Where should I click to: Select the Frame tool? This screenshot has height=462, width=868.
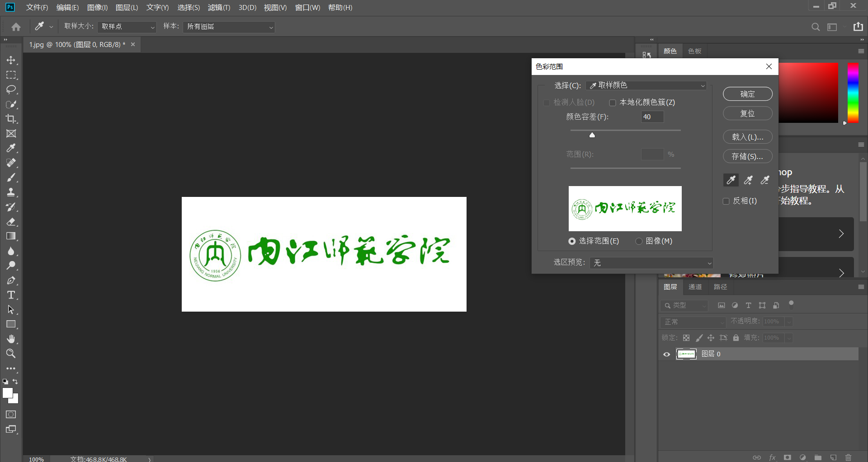pyautogui.click(x=11, y=134)
